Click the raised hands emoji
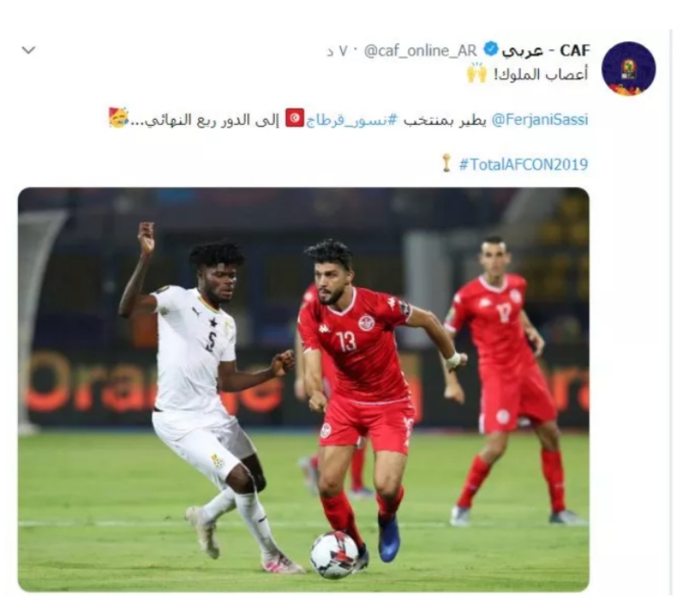 [477, 73]
